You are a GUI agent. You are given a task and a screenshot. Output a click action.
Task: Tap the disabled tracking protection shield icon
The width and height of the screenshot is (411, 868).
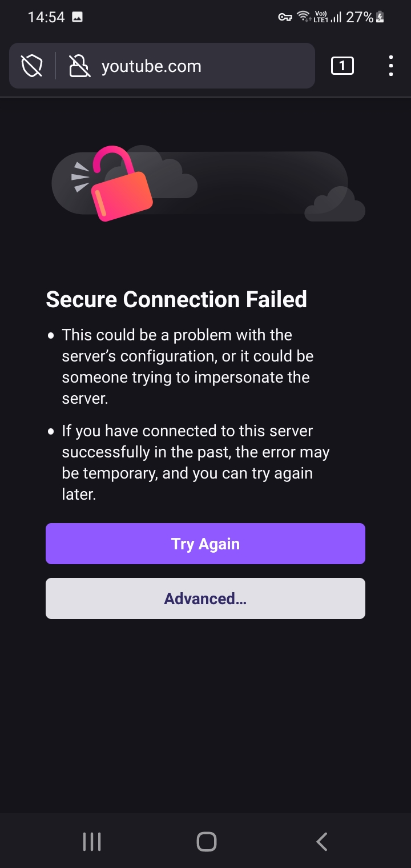pos(32,66)
